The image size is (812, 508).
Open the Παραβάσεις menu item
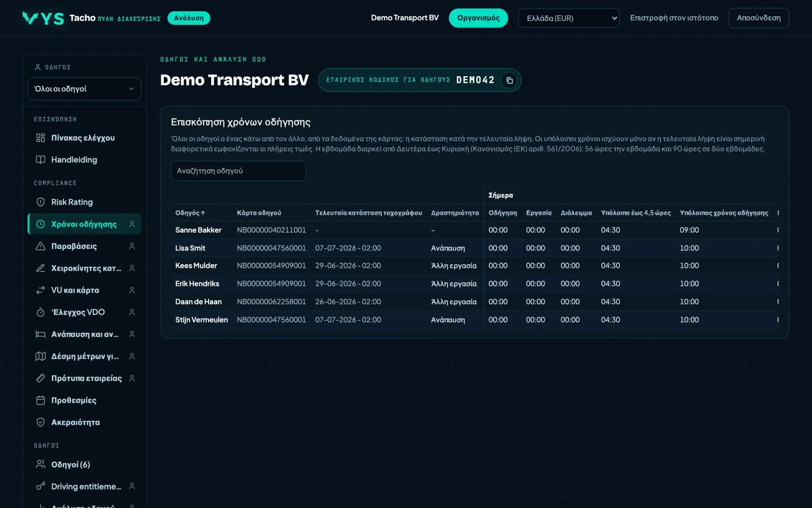(84, 246)
